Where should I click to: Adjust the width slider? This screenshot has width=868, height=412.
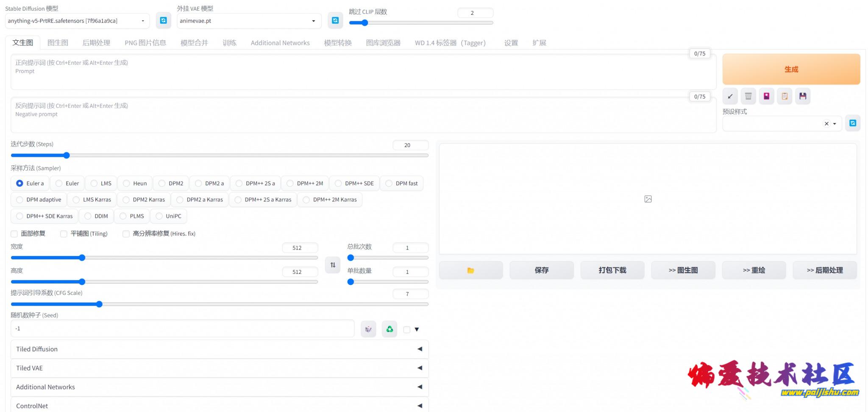click(x=164, y=258)
